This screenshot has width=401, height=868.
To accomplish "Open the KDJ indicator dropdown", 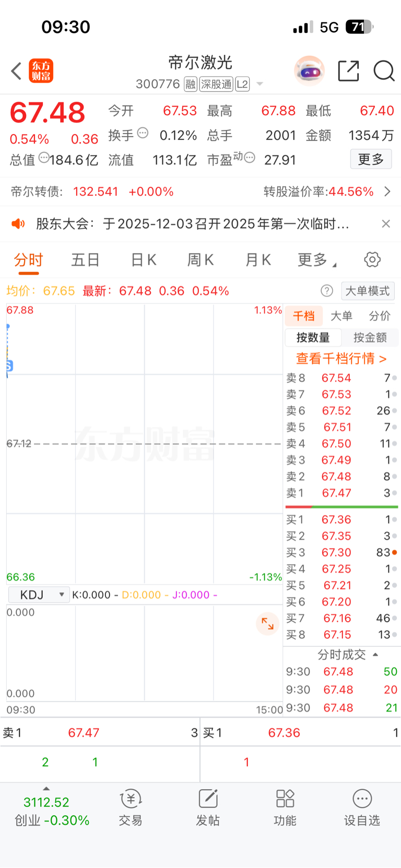I will [x=39, y=594].
